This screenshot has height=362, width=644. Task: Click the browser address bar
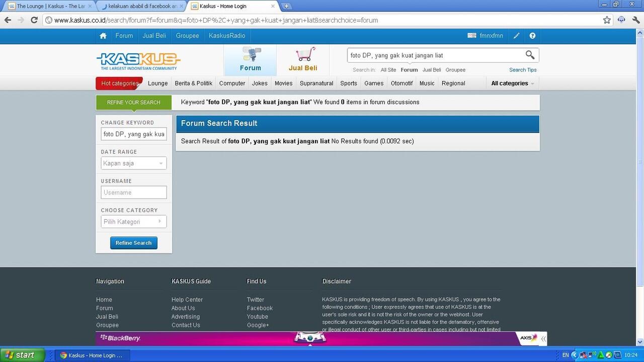(x=322, y=20)
